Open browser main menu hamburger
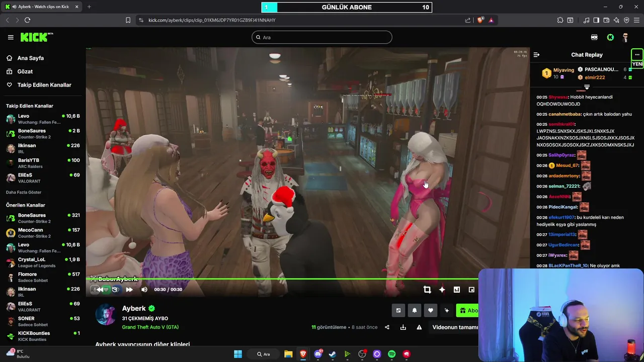The image size is (644, 362). [636, 20]
